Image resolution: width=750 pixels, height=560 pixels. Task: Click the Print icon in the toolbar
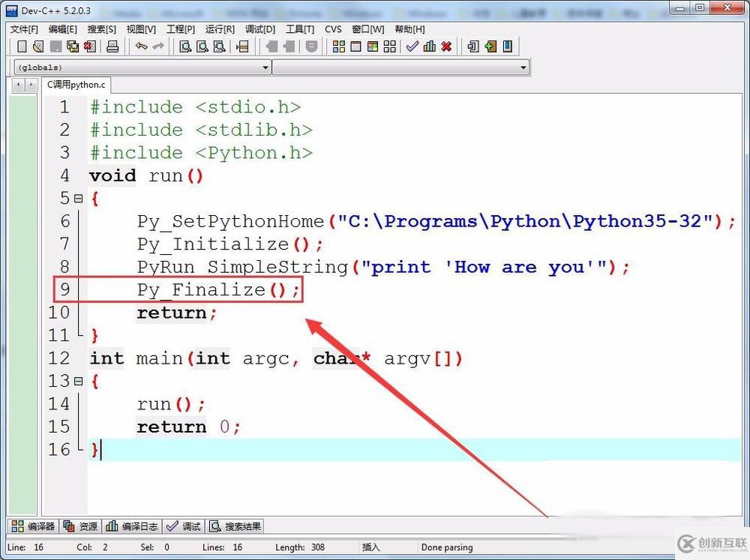[x=113, y=46]
